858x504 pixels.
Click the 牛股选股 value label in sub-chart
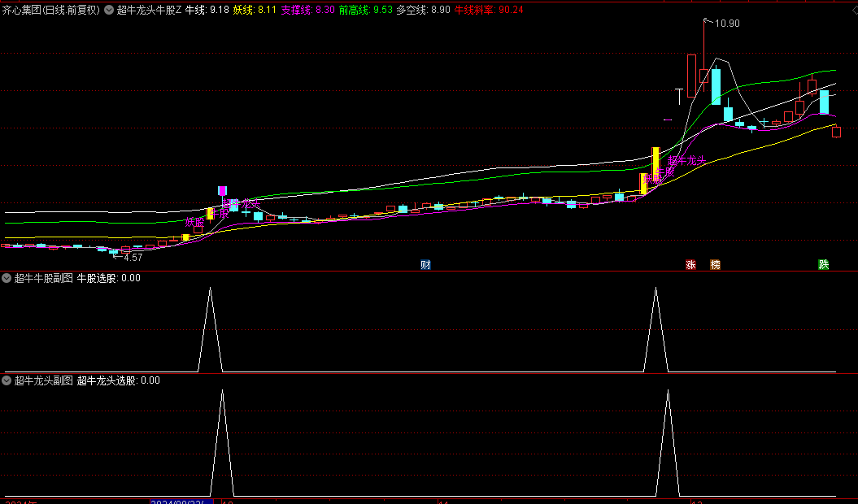click(x=108, y=278)
